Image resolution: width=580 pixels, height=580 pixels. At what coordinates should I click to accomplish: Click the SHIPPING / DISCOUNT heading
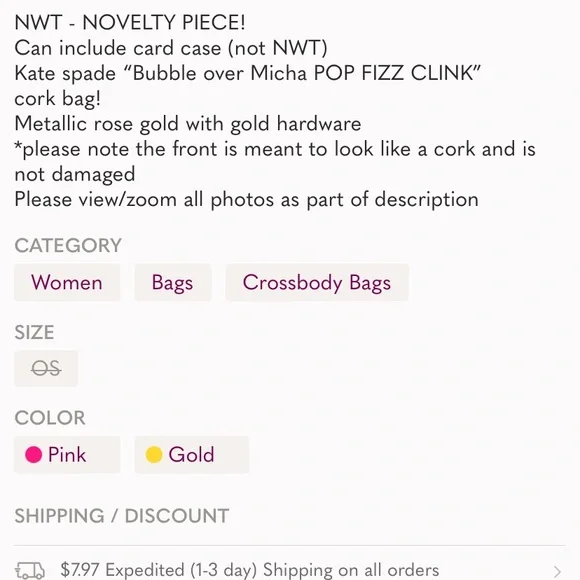tap(122, 516)
